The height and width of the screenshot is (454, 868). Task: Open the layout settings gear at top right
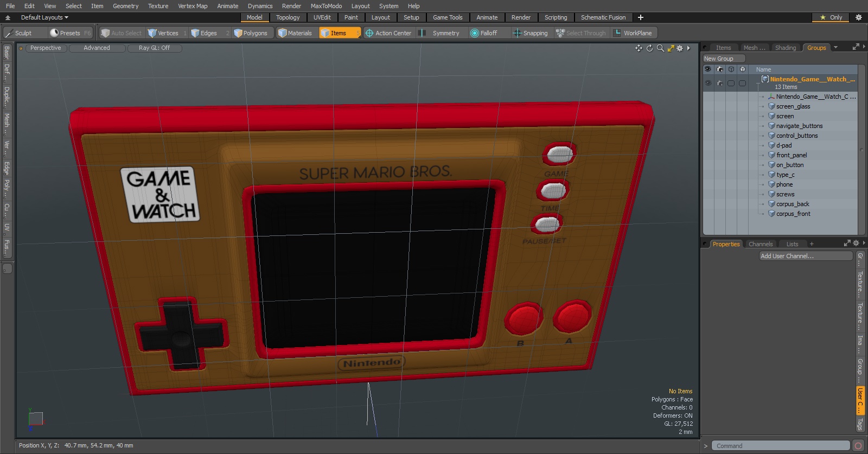click(x=859, y=17)
